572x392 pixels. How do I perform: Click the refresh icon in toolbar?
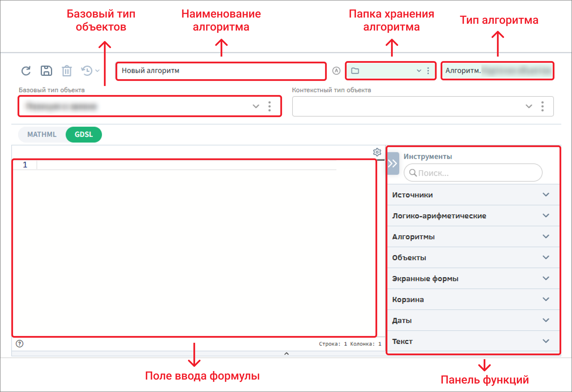[x=26, y=71]
